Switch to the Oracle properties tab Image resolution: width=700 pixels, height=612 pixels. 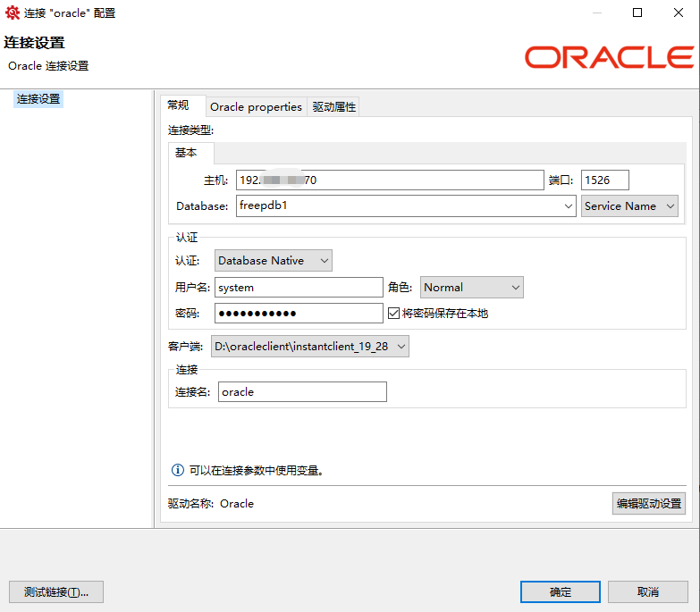coord(256,106)
